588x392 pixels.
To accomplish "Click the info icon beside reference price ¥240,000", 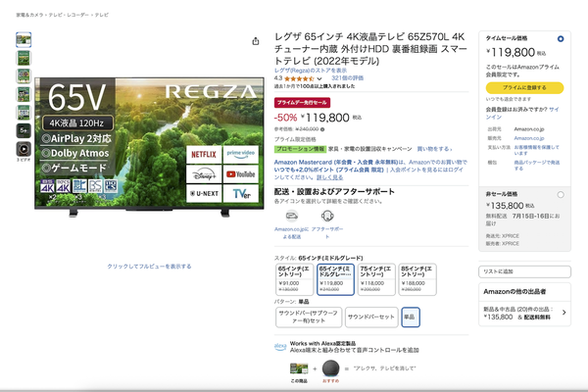I will 322,129.
